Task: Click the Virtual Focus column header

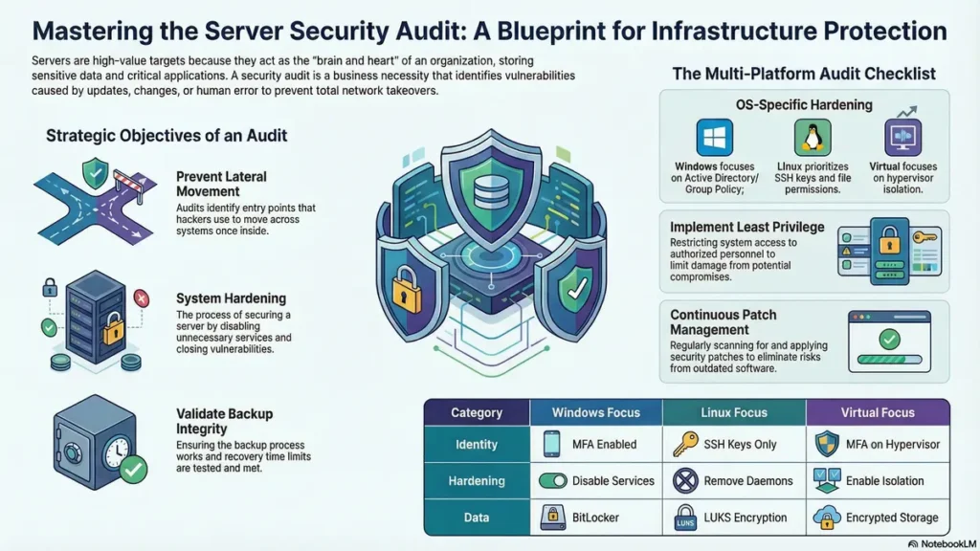Action: tap(878, 412)
